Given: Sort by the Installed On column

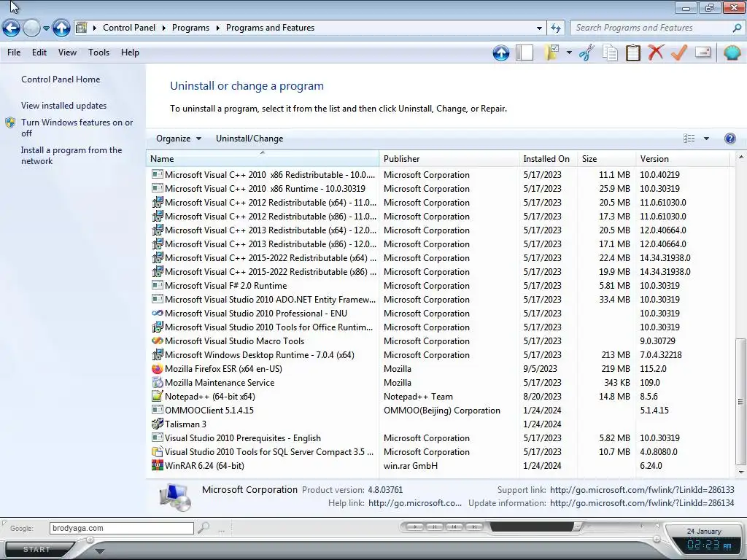Looking at the screenshot, I should click(x=548, y=159).
